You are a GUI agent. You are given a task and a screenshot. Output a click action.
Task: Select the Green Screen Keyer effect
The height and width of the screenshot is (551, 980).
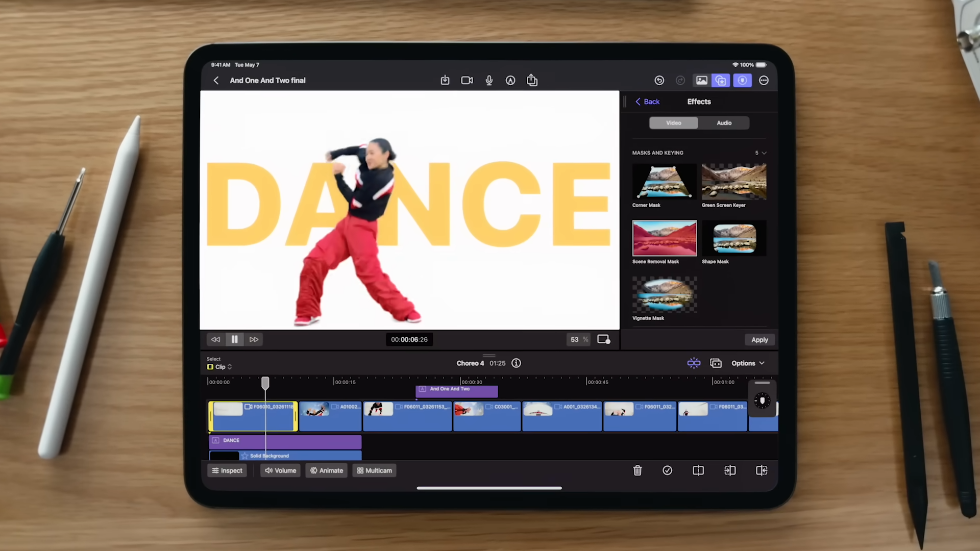pos(734,182)
